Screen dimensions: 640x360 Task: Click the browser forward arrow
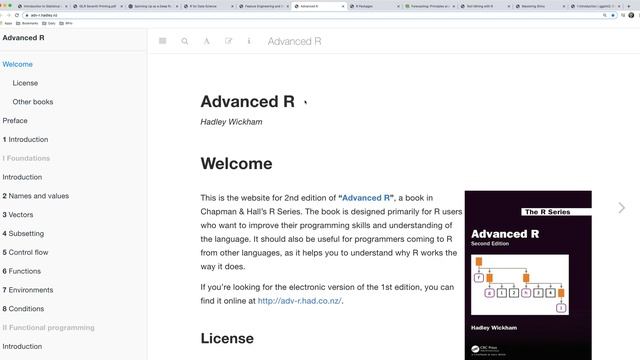(x=9, y=15)
